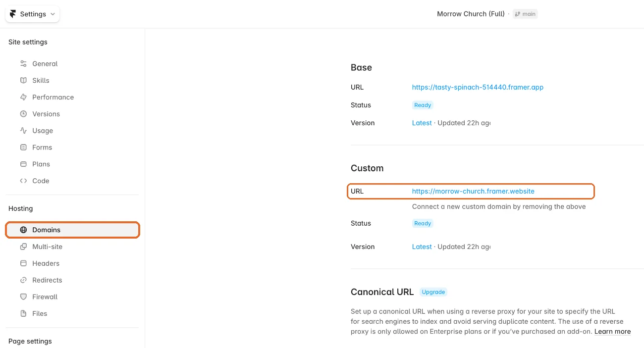Select Forms in sidebar

pos(72,148)
